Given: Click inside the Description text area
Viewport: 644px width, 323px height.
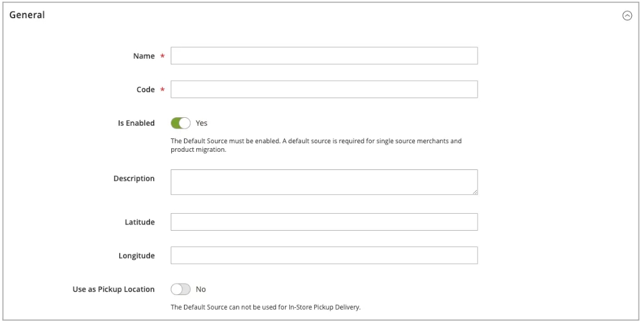Looking at the screenshot, I should pos(324,182).
